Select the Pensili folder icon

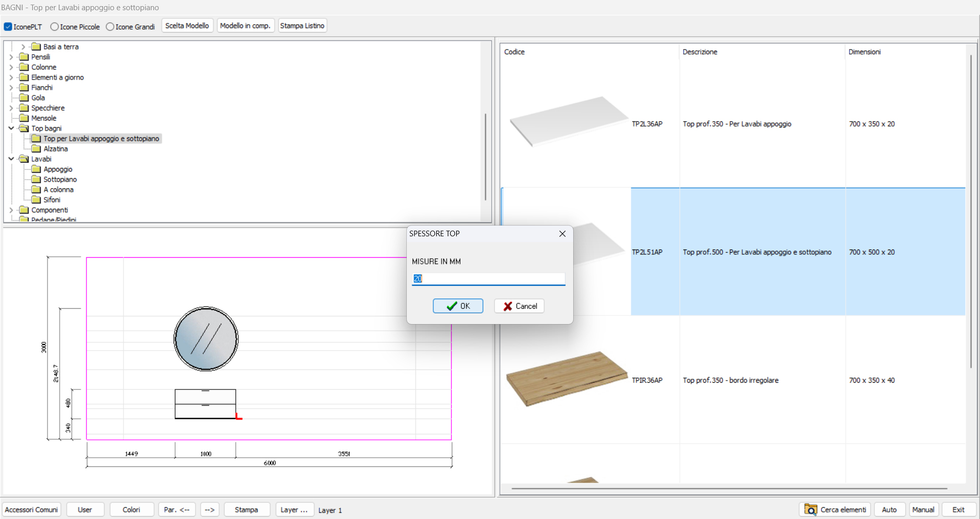(x=24, y=57)
